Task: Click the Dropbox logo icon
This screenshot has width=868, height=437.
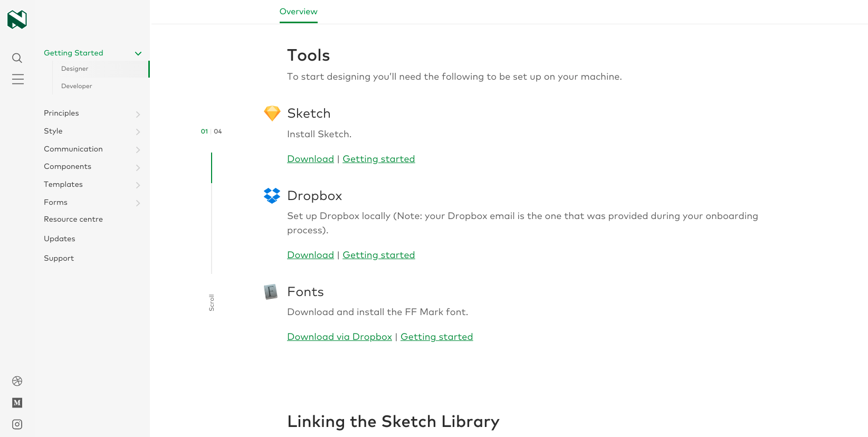Action: click(272, 196)
